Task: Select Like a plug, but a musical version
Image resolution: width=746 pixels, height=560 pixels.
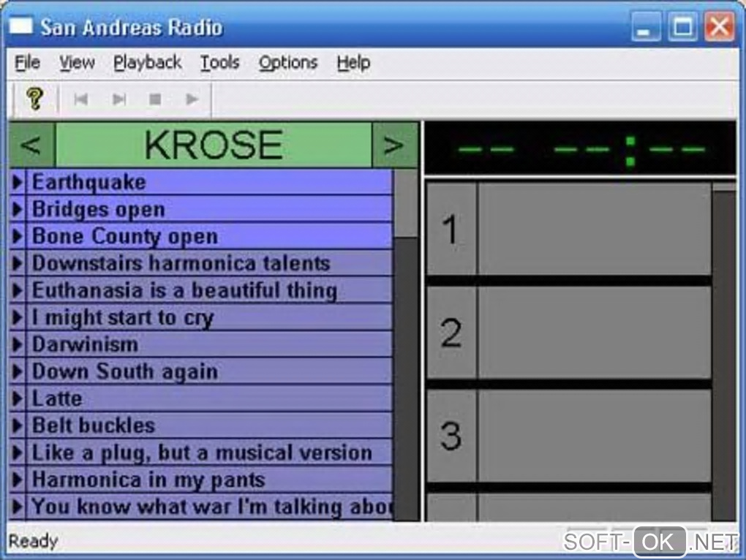Action: pos(209,453)
